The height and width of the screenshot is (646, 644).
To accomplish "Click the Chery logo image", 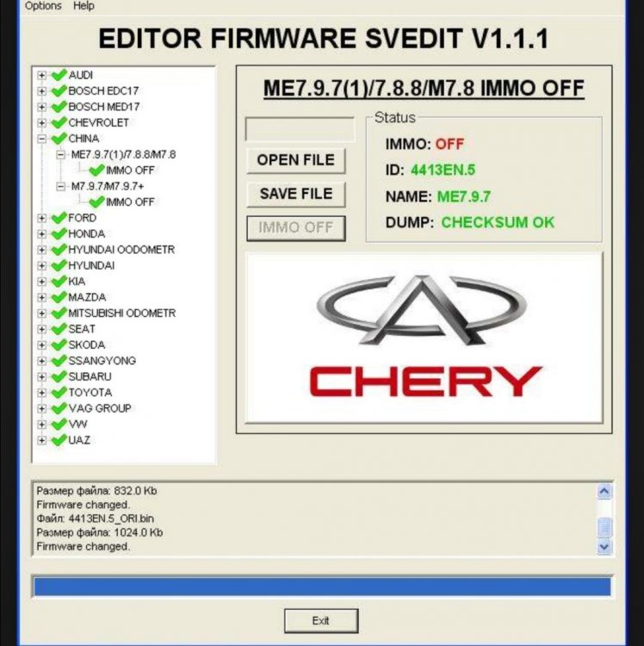I will coord(424,338).
